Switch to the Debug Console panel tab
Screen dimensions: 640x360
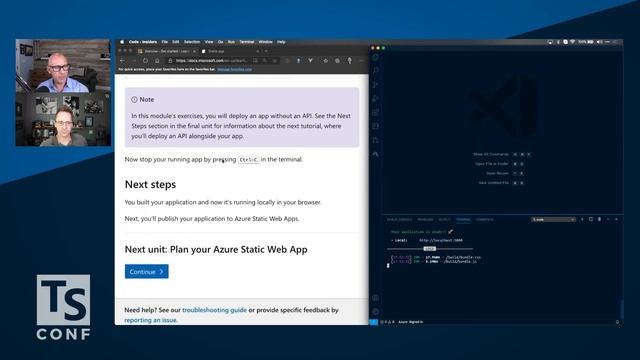[x=400, y=220]
